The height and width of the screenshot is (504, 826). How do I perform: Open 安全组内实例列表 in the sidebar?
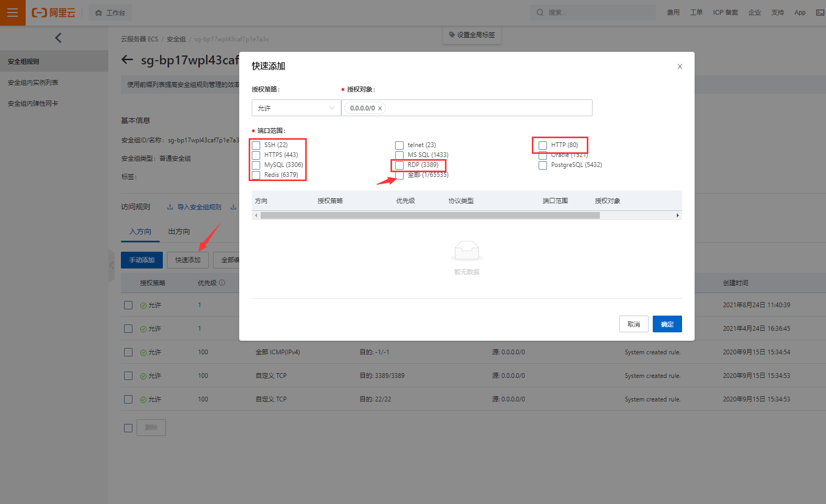33,83
